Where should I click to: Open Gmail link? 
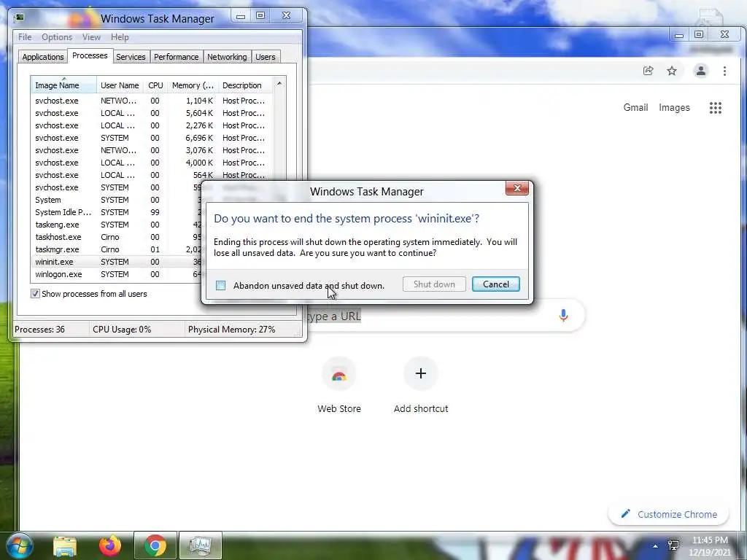click(635, 108)
